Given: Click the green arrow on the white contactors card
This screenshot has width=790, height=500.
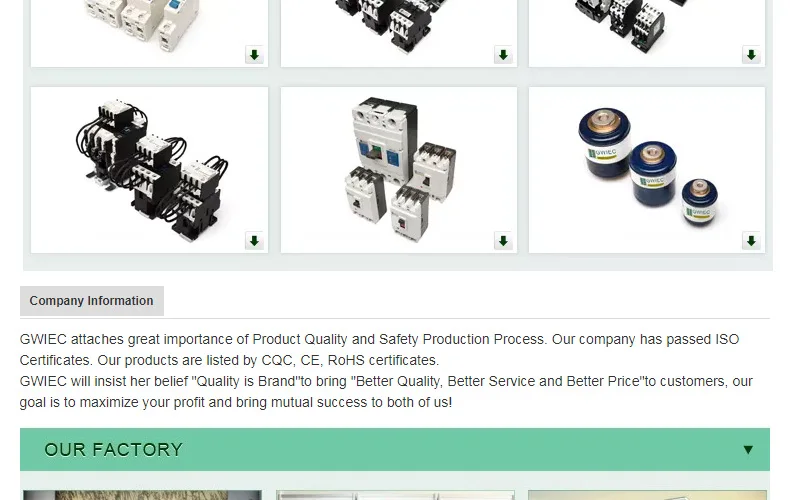Looking at the screenshot, I should pos(254,55).
